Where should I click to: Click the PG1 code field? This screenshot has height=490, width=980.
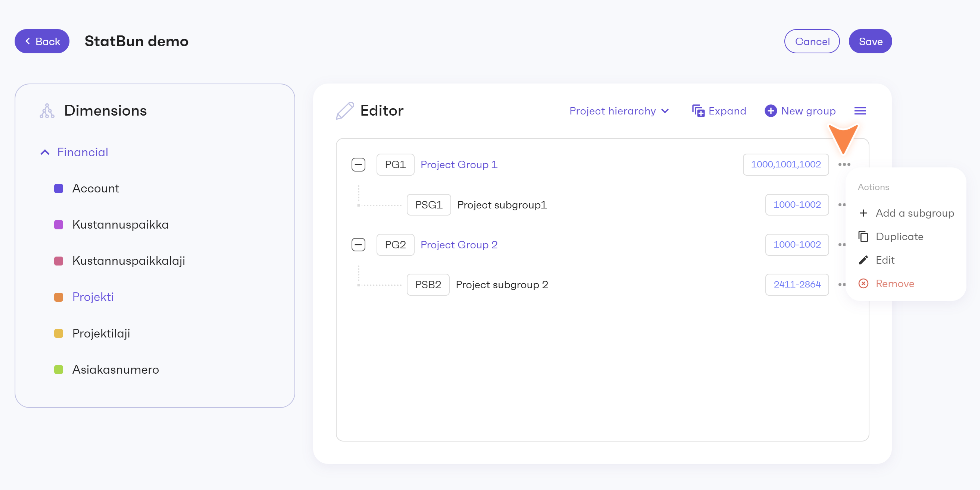(x=395, y=165)
